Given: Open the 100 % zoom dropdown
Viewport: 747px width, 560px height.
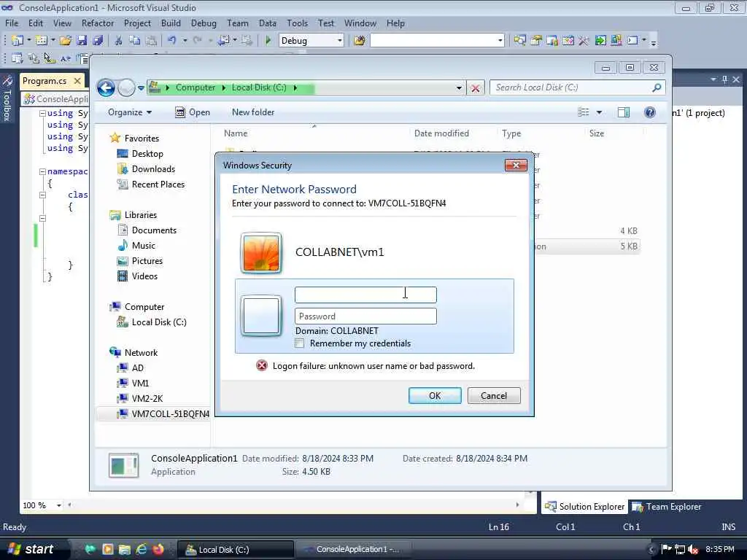Looking at the screenshot, I should click(x=59, y=505).
